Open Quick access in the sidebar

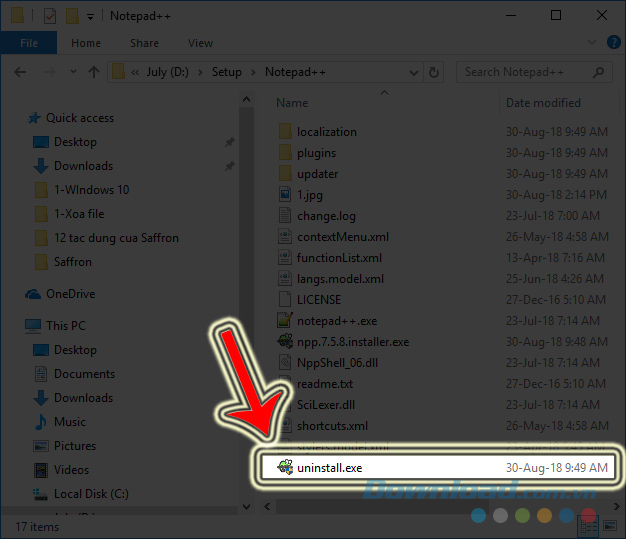70,118
